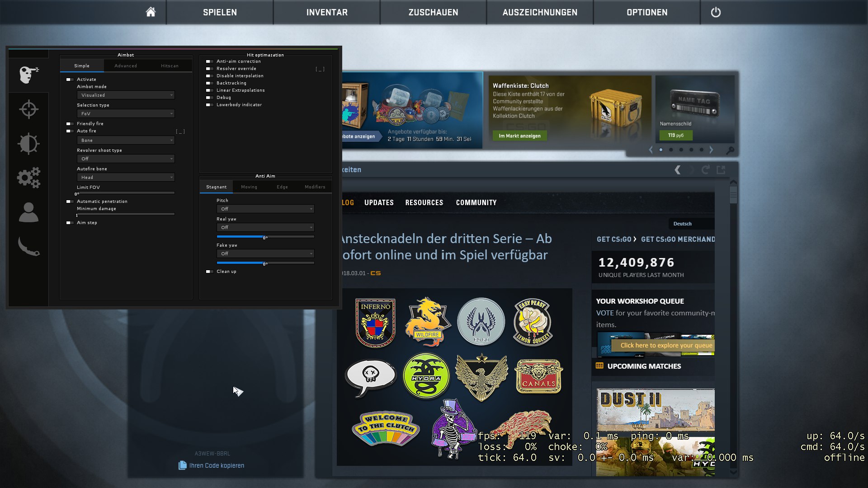Screen dimensions: 868x488
Task: Click the magnifier search icon by carousel
Action: point(730,150)
